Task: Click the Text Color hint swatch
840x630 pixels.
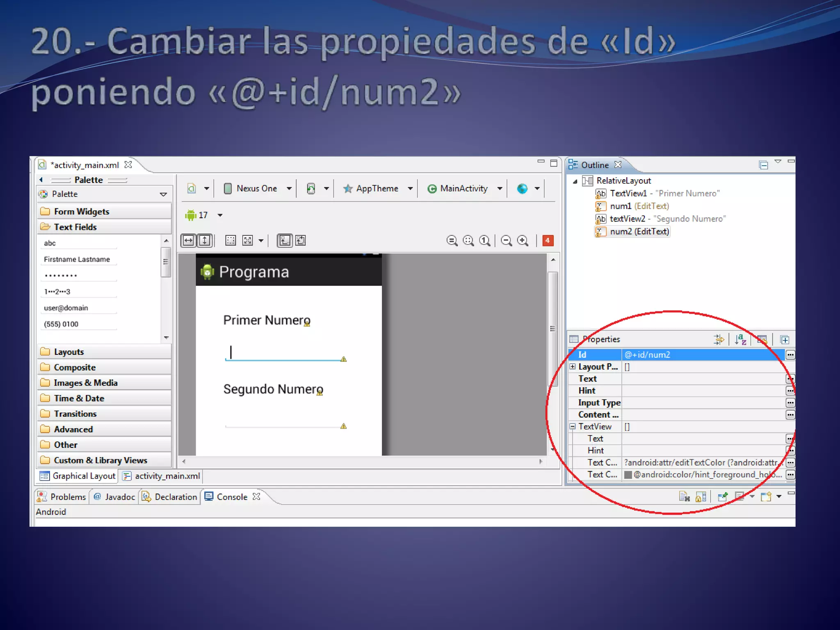Action: [628, 475]
